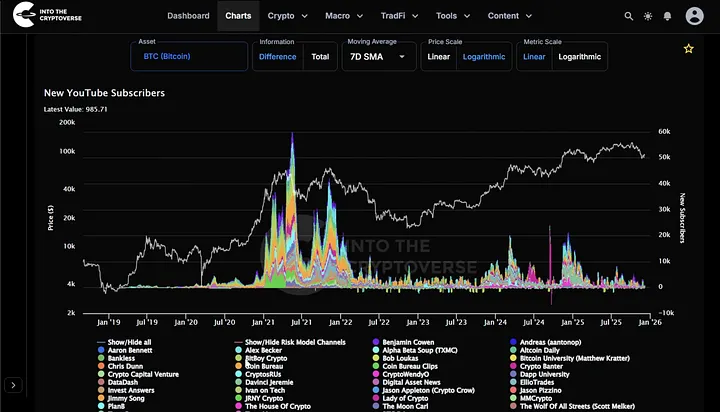Set Price Scale to Linear

click(x=439, y=57)
